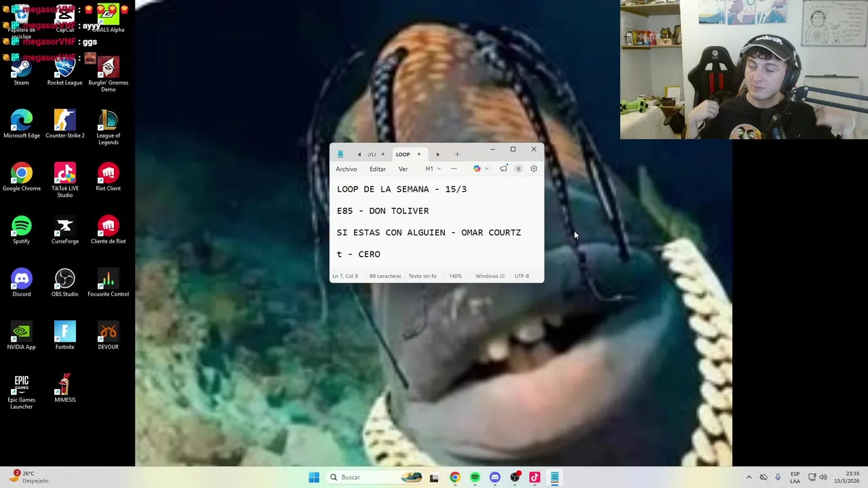Open the Steam desktop shortcut
Screen dimensions: 868x488
point(21,71)
